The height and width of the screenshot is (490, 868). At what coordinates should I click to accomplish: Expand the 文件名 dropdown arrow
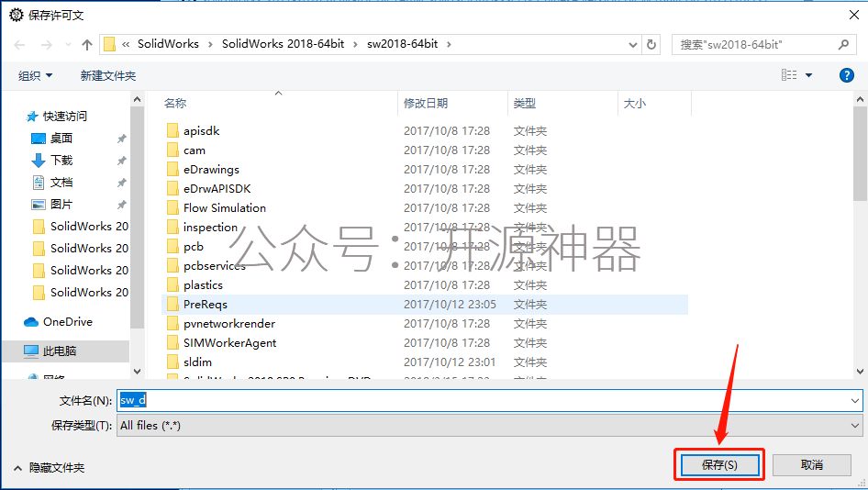click(855, 400)
